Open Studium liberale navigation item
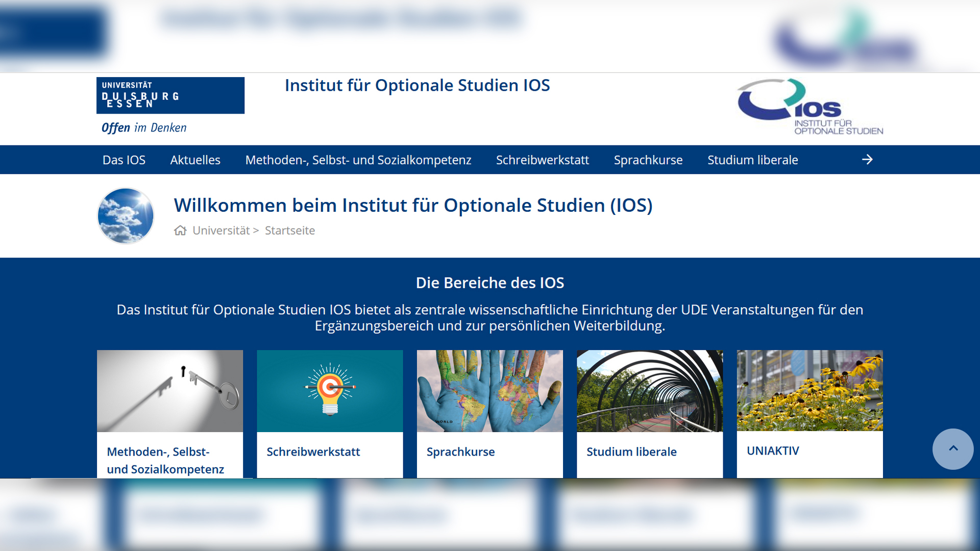 coord(752,160)
